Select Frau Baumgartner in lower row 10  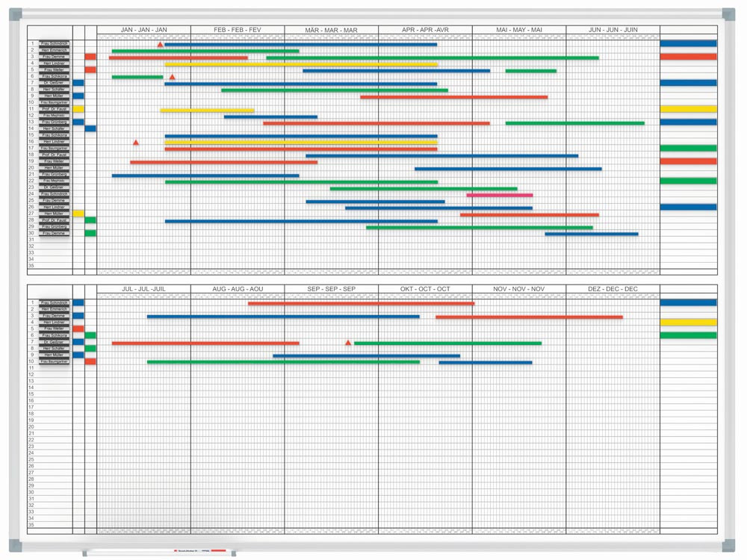pos(54,361)
